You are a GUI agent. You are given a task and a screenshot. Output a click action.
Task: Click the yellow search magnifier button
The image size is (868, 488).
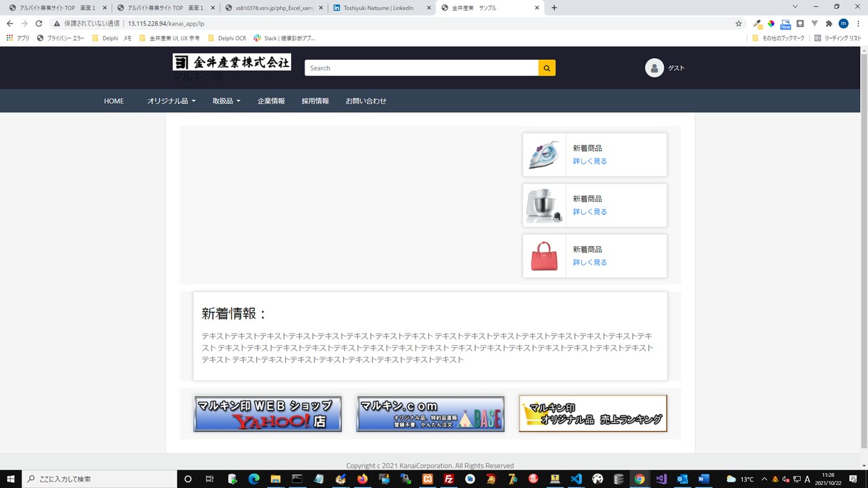(546, 68)
